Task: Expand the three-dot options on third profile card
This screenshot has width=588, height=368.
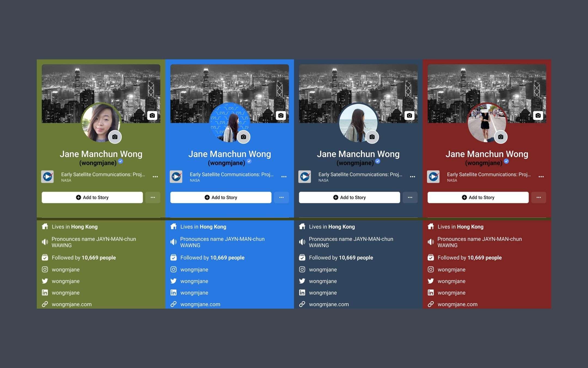Action: point(409,197)
